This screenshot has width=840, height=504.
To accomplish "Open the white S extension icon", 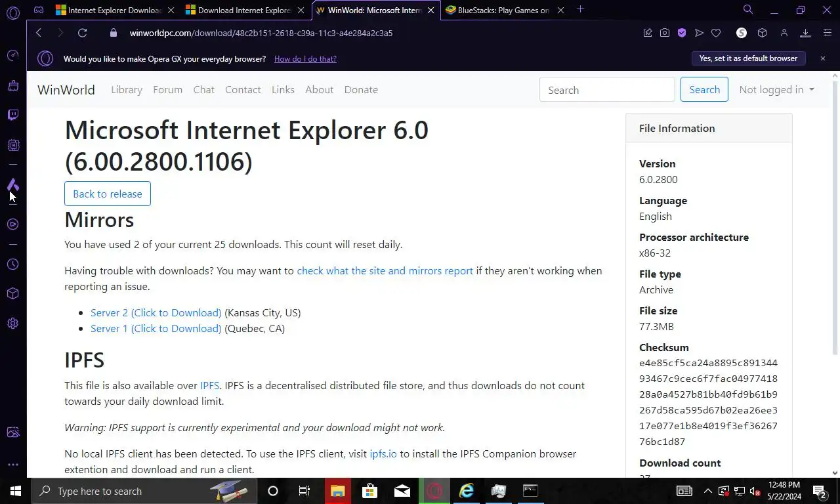I will tap(742, 33).
